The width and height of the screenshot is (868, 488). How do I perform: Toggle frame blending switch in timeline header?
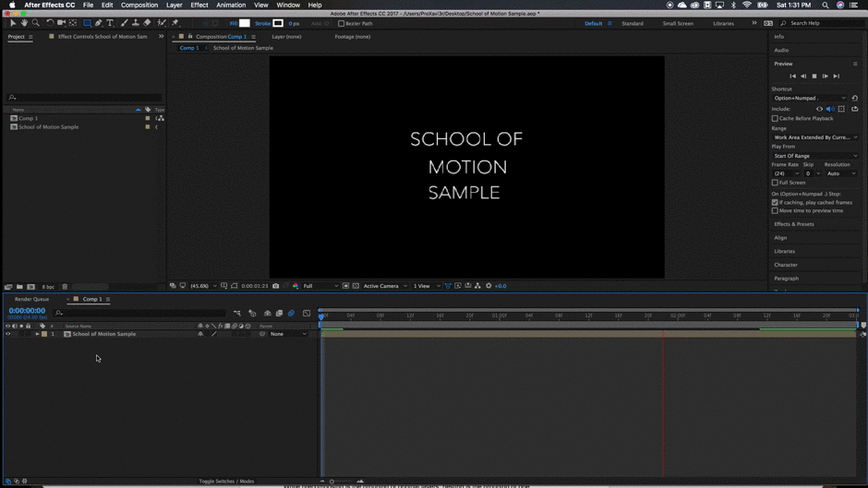pos(279,313)
